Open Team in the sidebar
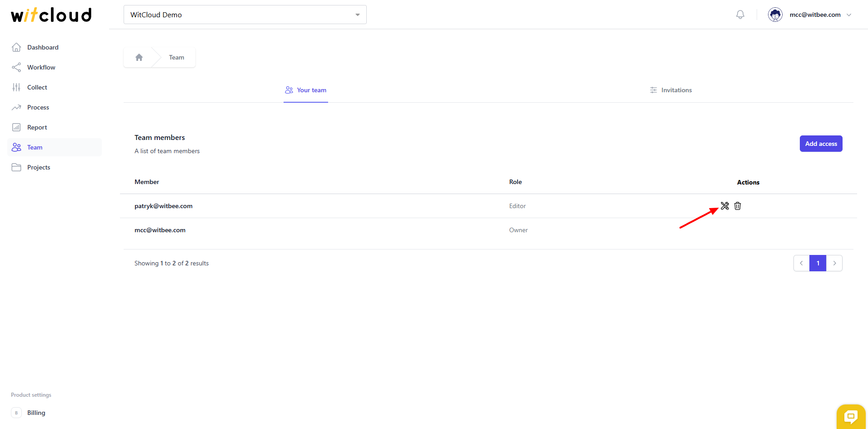 55,147
